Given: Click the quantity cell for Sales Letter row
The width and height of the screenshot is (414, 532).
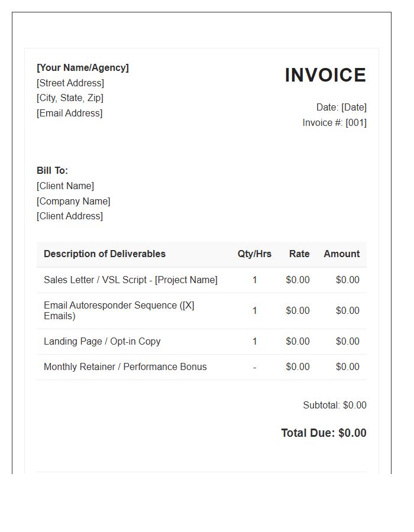Looking at the screenshot, I should click(254, 280).
